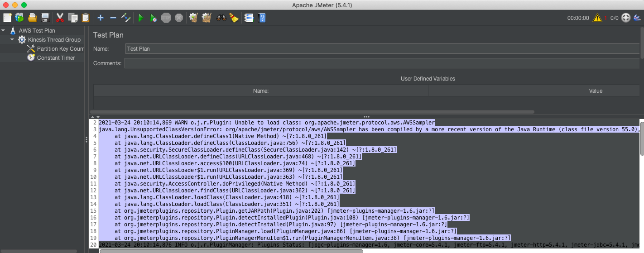Click the Clear single broom-gear icon
Image resolution: width=644 pixels, height=253 pixels.
pyautogui.click(x=194, y=18)
